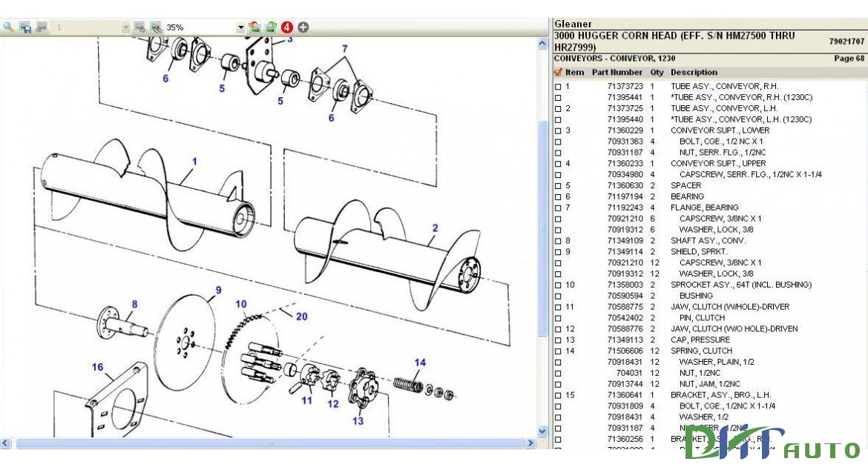Select part number 71358003

coord(625,285)
